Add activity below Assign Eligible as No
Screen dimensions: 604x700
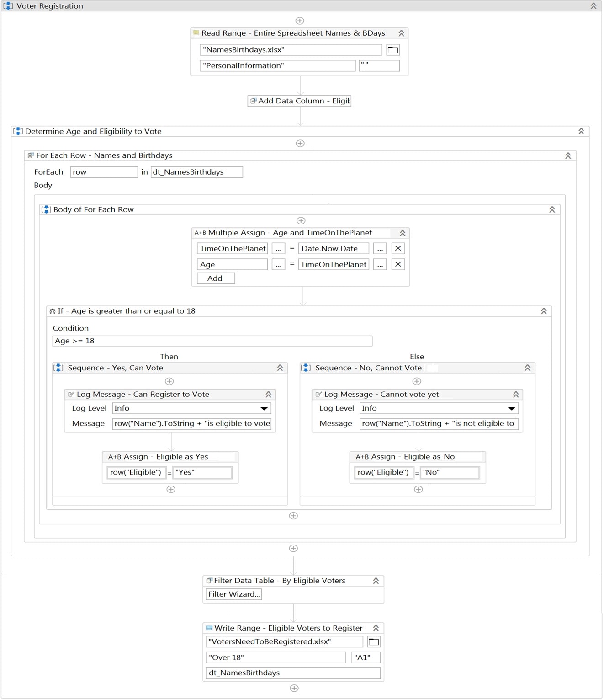418,490
